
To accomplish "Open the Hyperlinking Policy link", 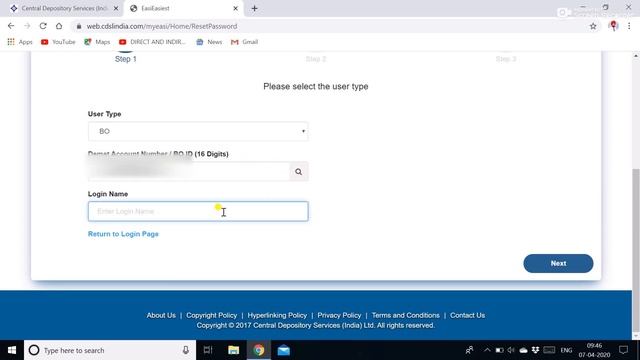I will point(277,315).
